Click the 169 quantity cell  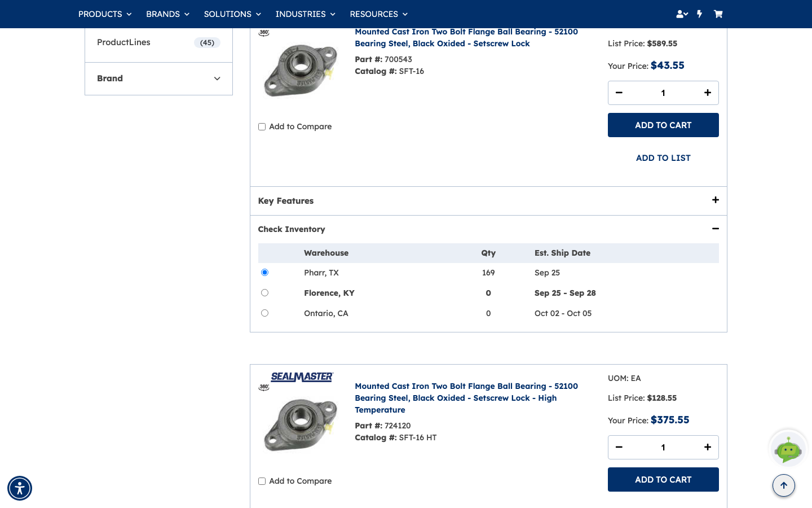click(488, 273)
